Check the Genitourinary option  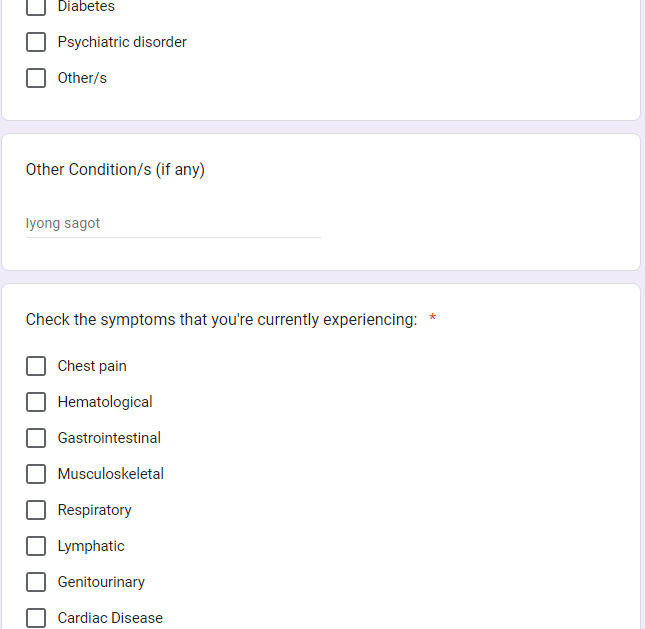pos(36,582)
